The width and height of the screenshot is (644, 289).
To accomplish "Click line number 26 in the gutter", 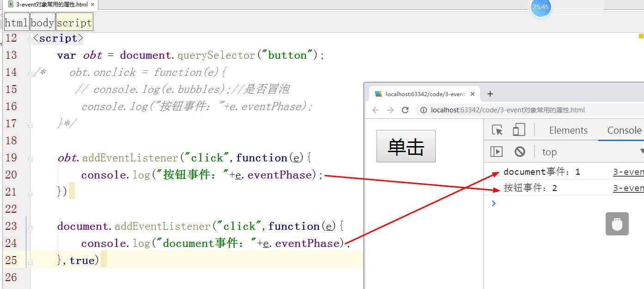I will [x=11, y=277].
